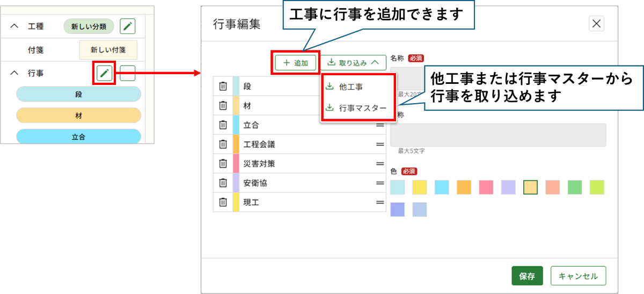Image resolution: width=644 pixels, height=294 pixels.
Task: Select the yellow color swatch
Action: click(420, 187)
